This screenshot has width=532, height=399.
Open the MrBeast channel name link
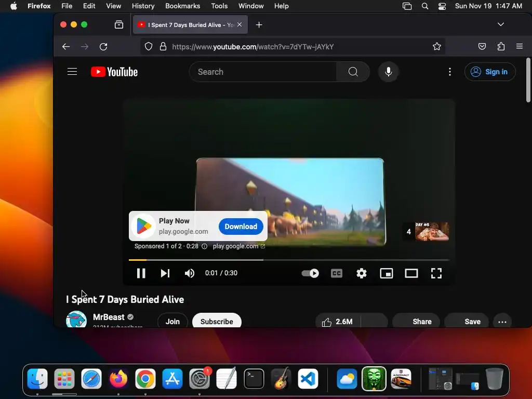pos(109,317)
